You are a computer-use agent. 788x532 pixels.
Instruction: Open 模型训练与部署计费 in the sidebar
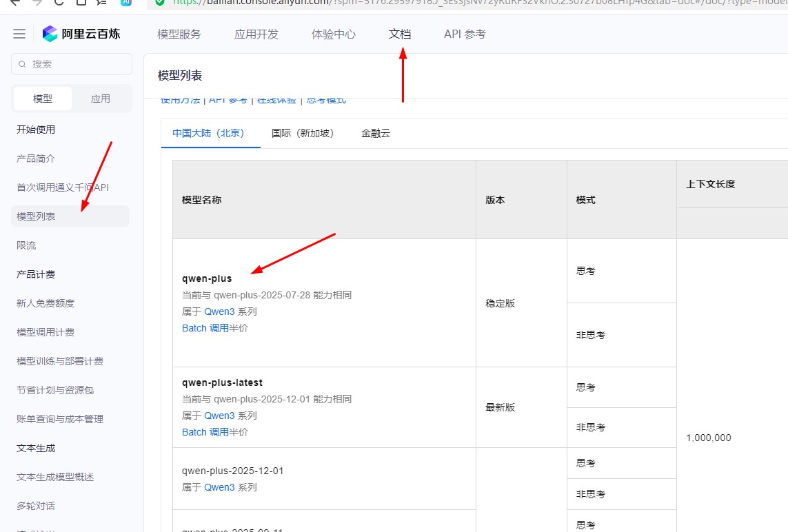click(x=60, y=361)
